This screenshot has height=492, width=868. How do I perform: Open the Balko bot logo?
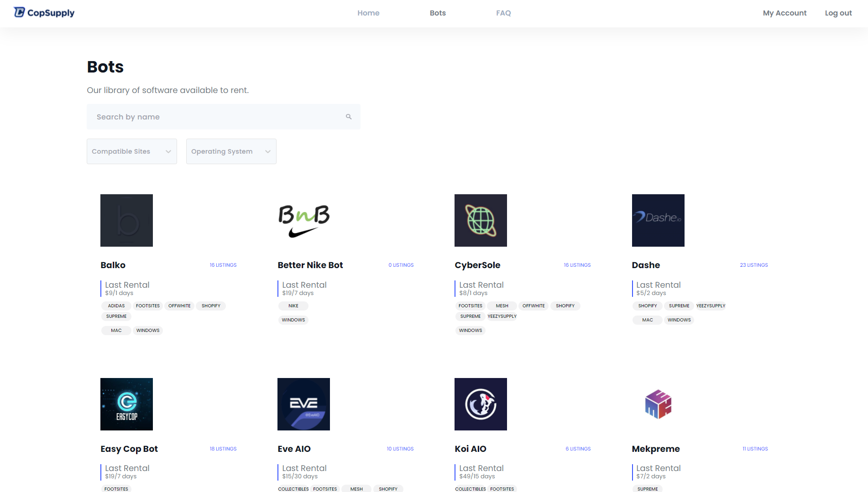[x=126, y=220]
